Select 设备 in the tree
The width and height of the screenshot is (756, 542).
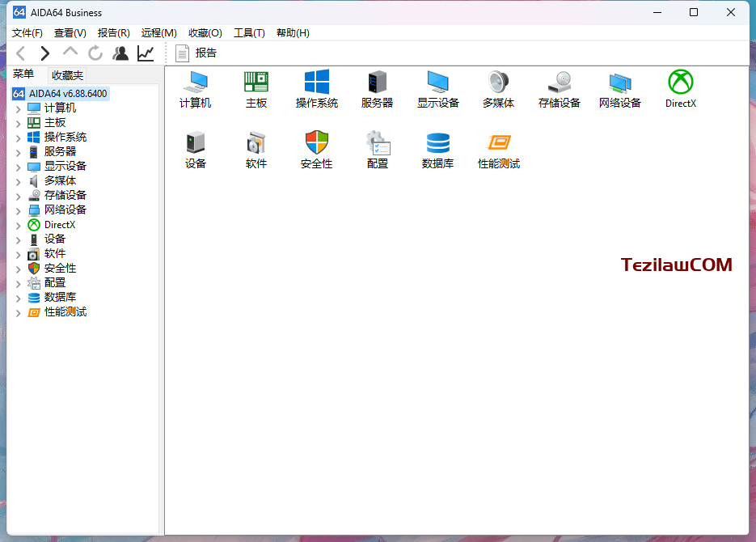point(55,239)
